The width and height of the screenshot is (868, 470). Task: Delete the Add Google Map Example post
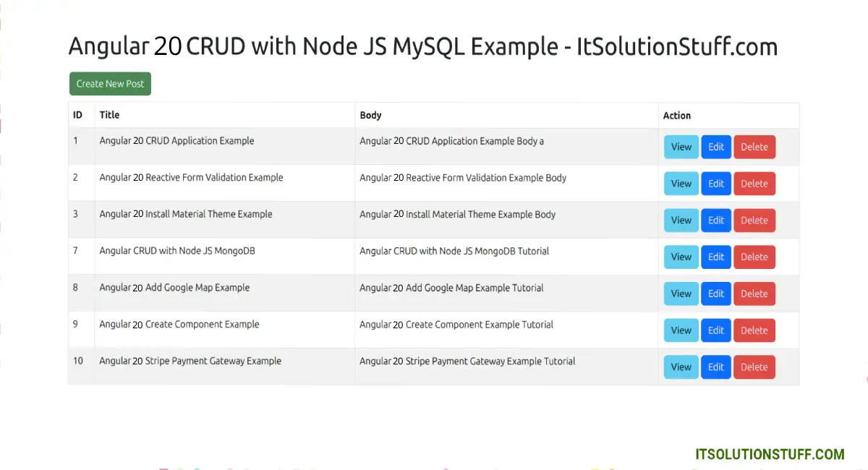(x=754, y=294)
